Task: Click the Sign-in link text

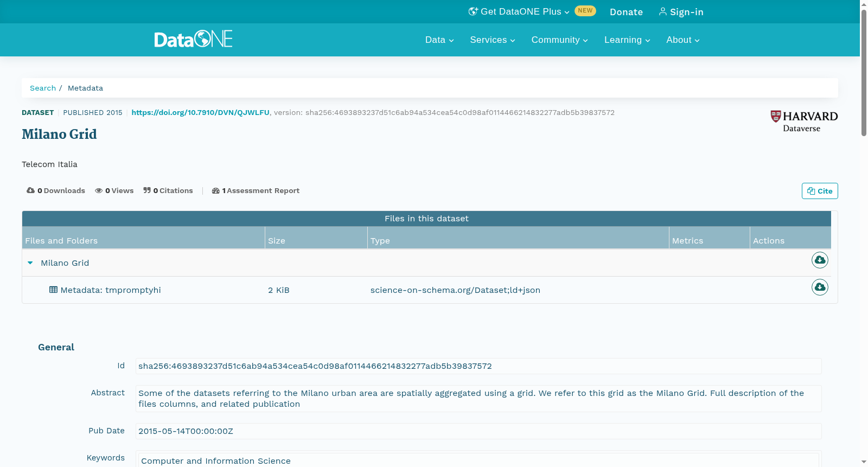Action: coord(687,12)
